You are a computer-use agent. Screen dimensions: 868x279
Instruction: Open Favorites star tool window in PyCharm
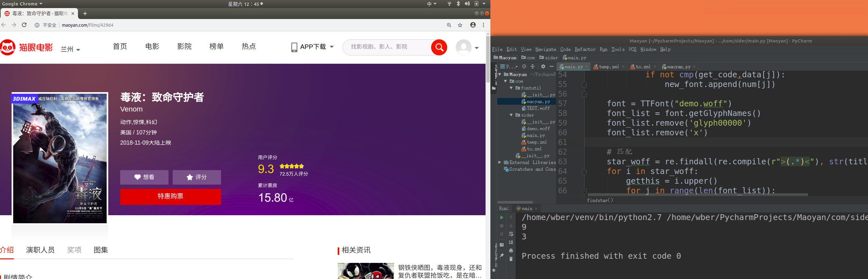coord(494,270)
